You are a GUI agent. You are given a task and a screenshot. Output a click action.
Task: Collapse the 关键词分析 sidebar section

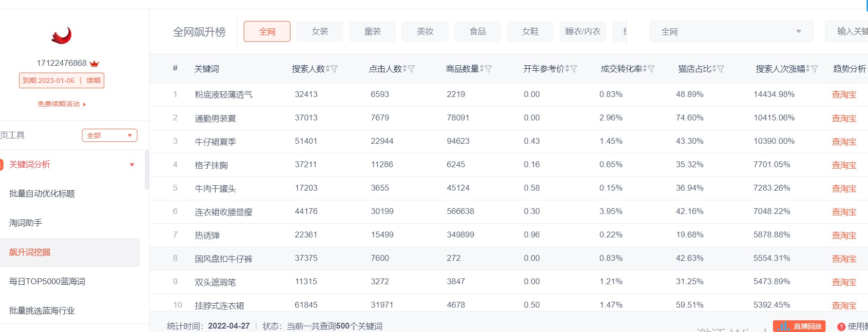(132, 165)
